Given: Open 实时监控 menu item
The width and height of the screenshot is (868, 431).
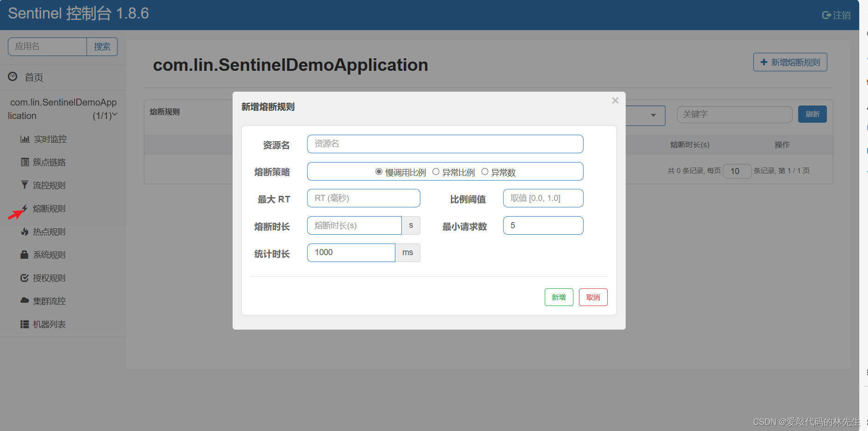Looking at the screenshot, I should coord(50,139).
